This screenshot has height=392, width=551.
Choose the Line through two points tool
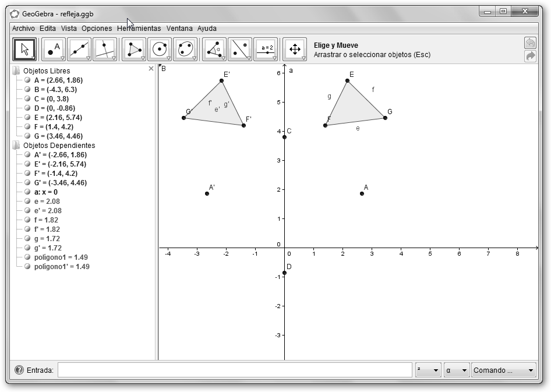79,50
